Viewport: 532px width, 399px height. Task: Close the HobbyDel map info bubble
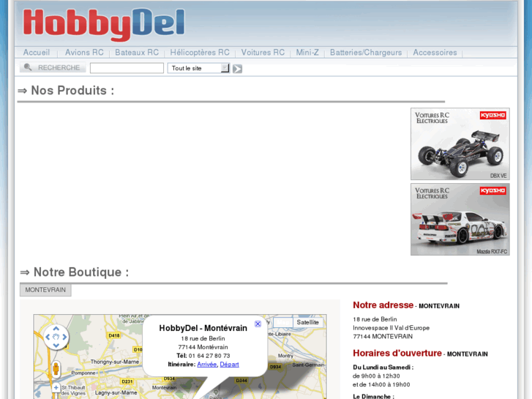coord(258,324)
